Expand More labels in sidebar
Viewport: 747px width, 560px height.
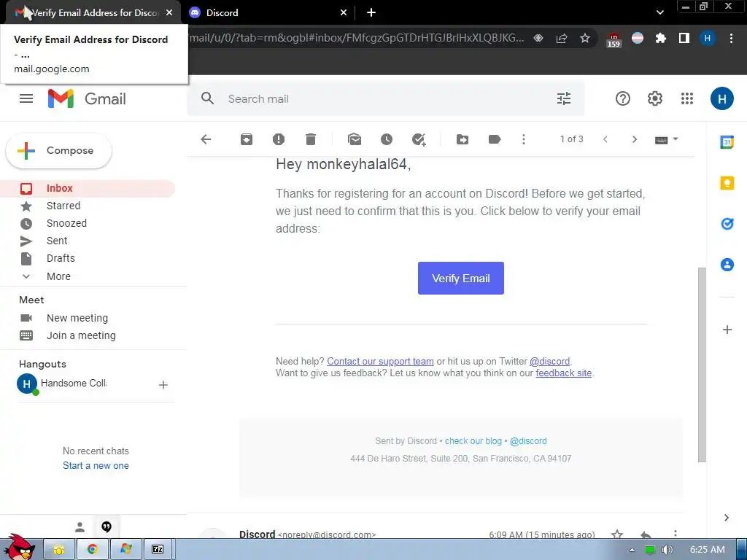pos(58,276)
